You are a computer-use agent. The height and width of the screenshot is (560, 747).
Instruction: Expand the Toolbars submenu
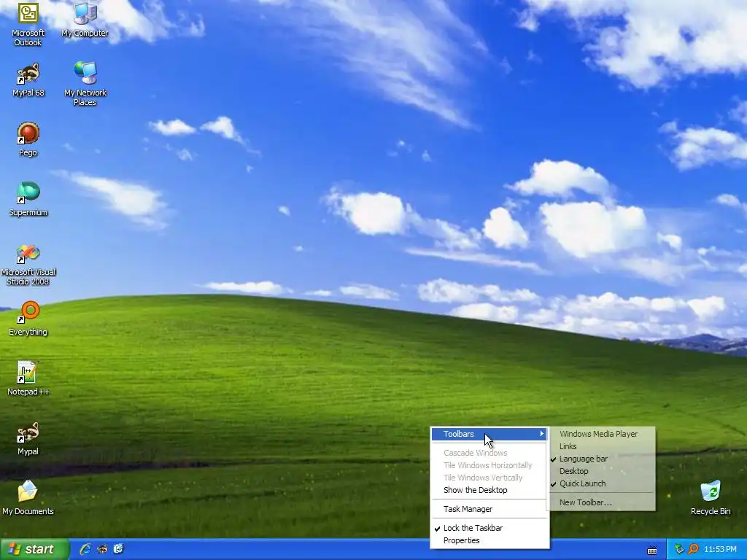tap(489, 434)
